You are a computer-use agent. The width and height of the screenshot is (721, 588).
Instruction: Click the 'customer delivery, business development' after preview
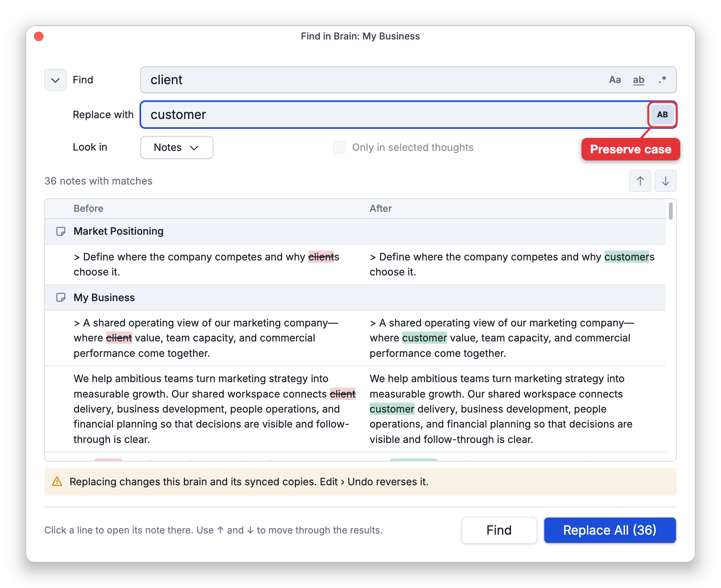[501, 409]
